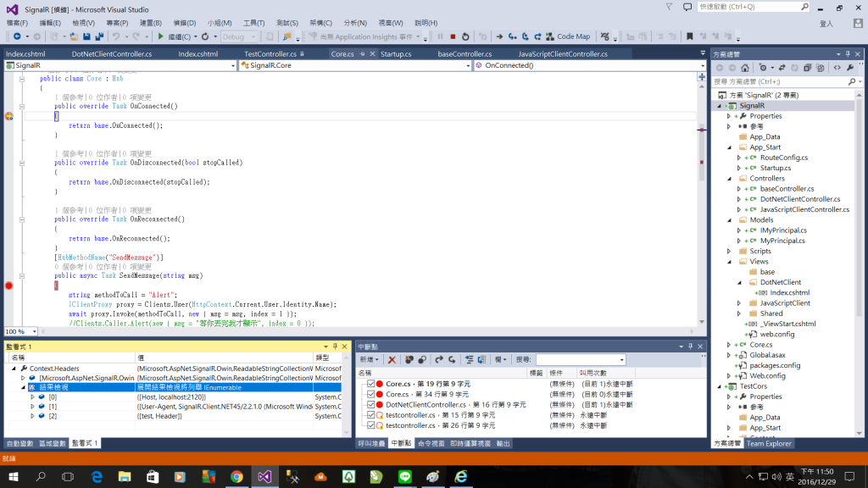This screenshot has height=488, width=868.
Task: Click the Step Over icon
Action: [x=526, y=36]
